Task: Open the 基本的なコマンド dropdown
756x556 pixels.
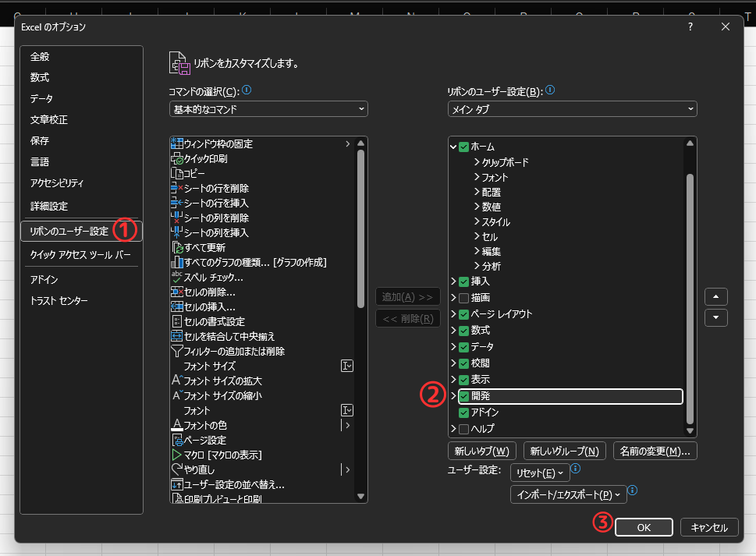Action: tap(268, 109)
